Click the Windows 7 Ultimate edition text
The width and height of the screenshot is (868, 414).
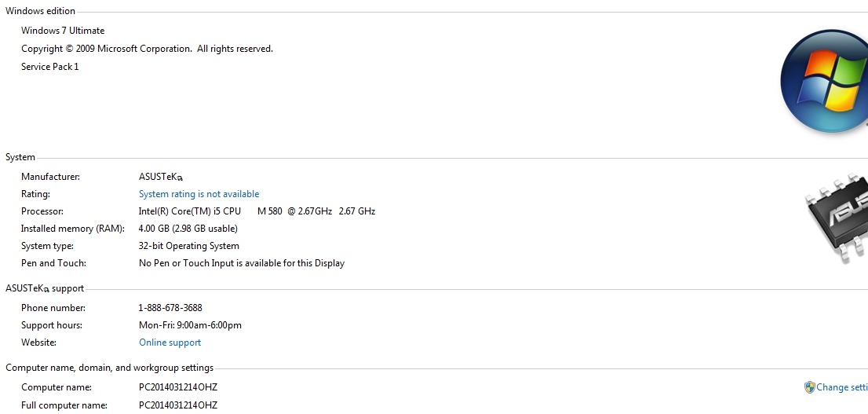(x=63, y=31)
